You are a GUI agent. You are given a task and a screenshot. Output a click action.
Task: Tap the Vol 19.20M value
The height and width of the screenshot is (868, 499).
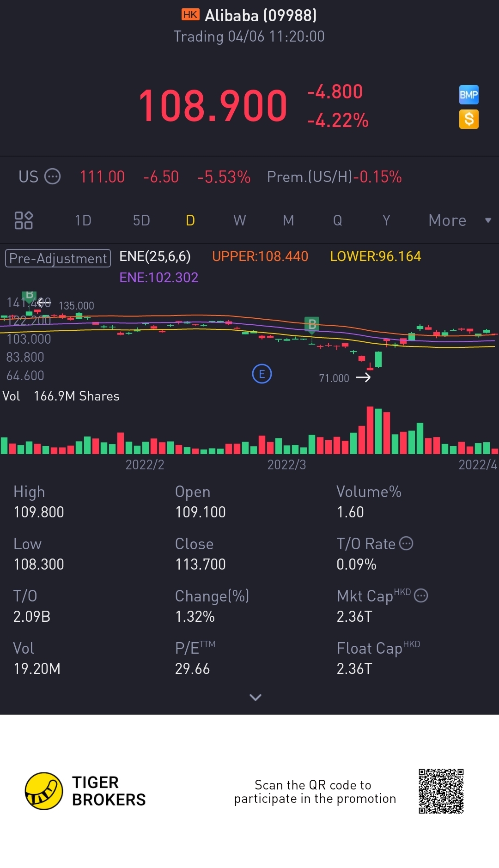37,668
